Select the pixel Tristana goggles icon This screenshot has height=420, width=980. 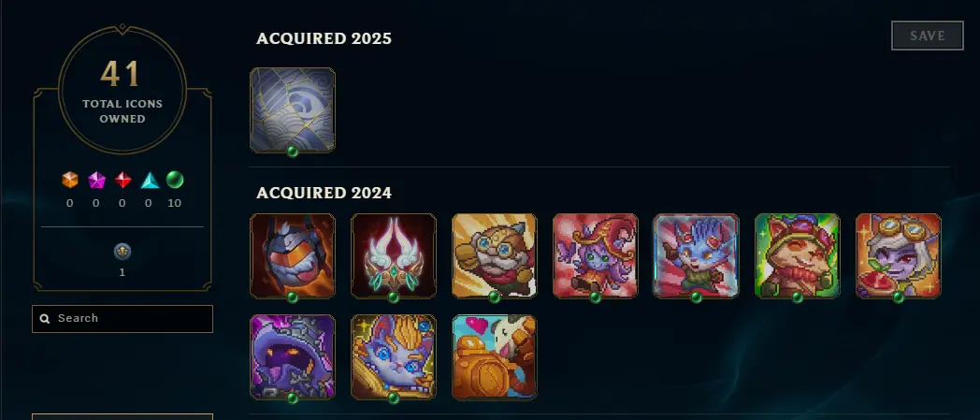tap(898, 255)
